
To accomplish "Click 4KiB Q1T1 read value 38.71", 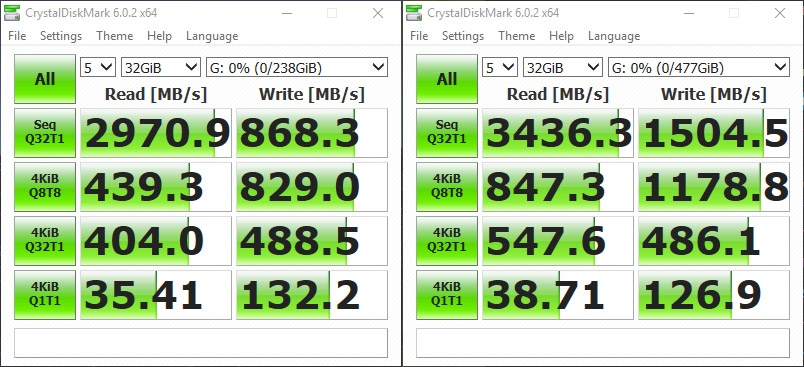I will (x=558, y=295).
